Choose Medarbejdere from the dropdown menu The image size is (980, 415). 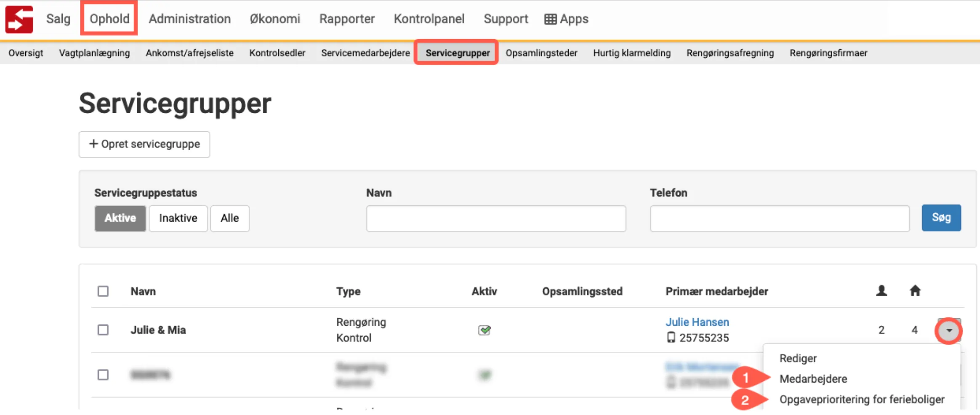point(813,379)
